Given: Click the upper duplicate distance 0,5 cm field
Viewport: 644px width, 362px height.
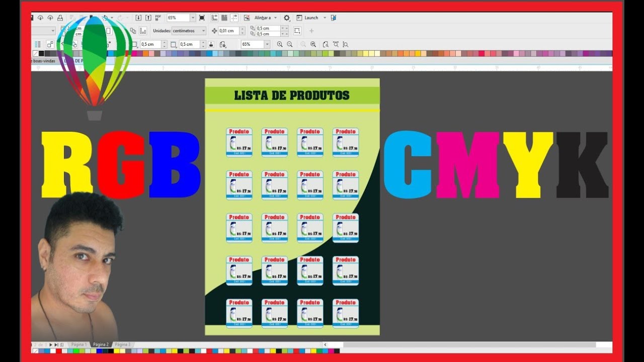Looking at the screenshot, I should coord(268,28).
